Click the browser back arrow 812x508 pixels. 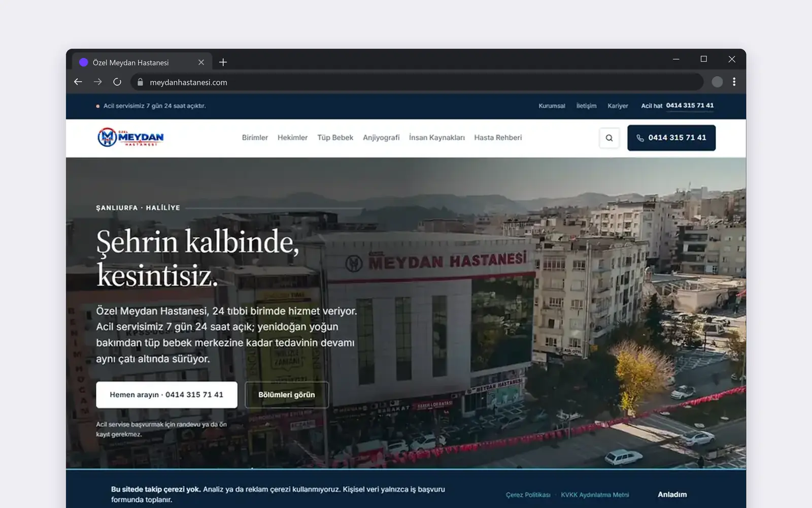[78, 82]
